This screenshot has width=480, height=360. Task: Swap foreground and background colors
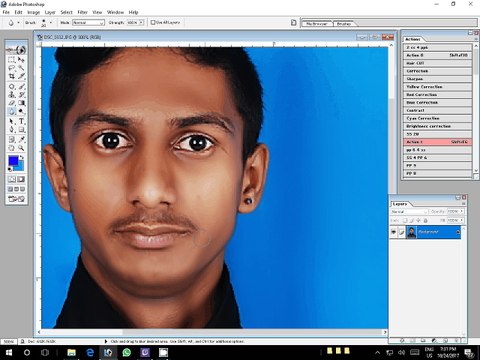click(x=22, y=157)
